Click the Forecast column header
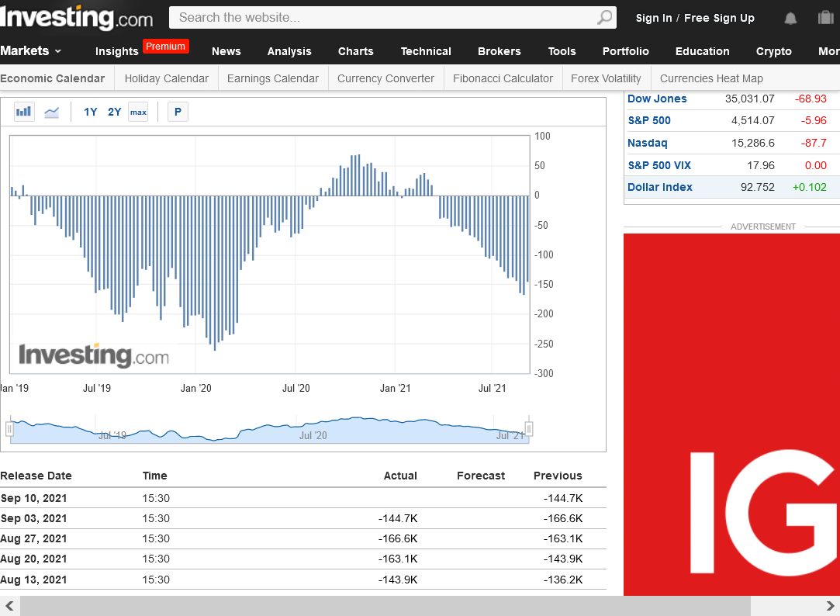Image resolution: width=840 pixels, height=616 pixels. (x=481, y=476)
